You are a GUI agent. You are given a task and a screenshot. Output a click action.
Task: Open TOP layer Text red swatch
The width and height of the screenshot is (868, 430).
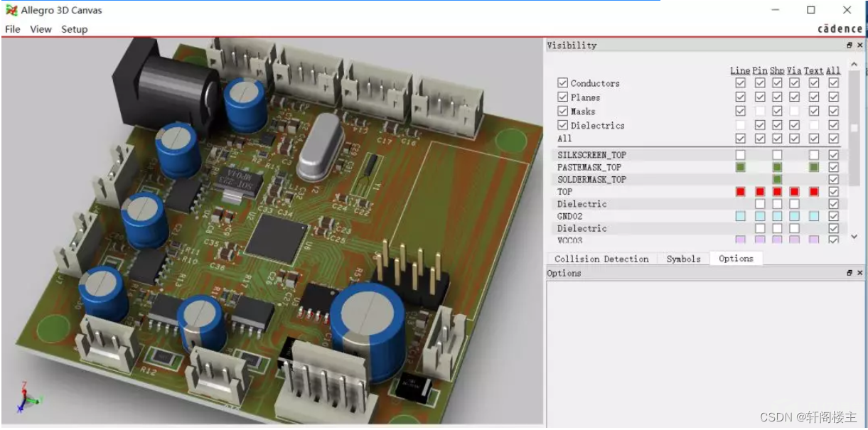pyautogui.click(x=814, y=192)
